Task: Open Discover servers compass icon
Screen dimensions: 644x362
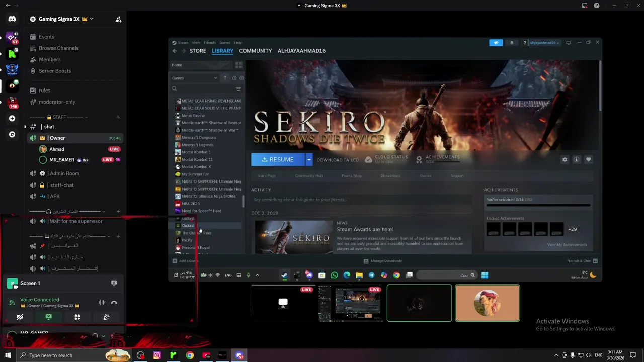Action: 12,134
